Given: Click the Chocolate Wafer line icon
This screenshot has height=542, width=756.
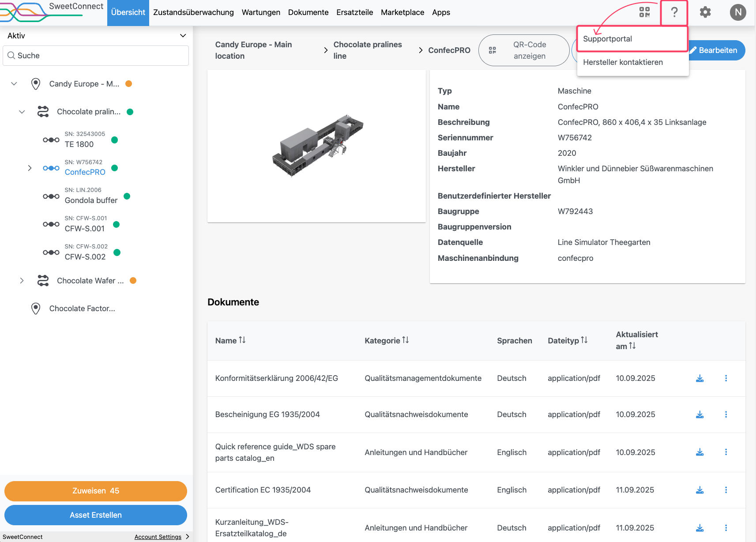Looking at the screenshot, I should tap(43, 281).
